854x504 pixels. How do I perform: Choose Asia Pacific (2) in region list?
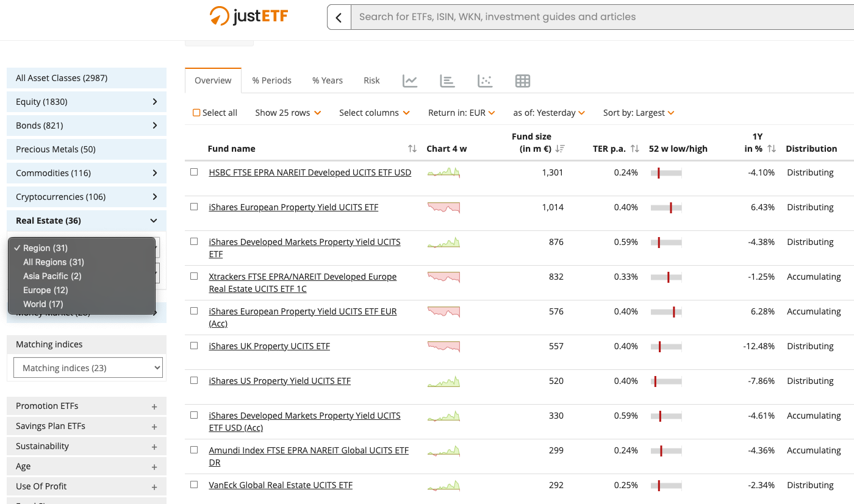(82, 276)
